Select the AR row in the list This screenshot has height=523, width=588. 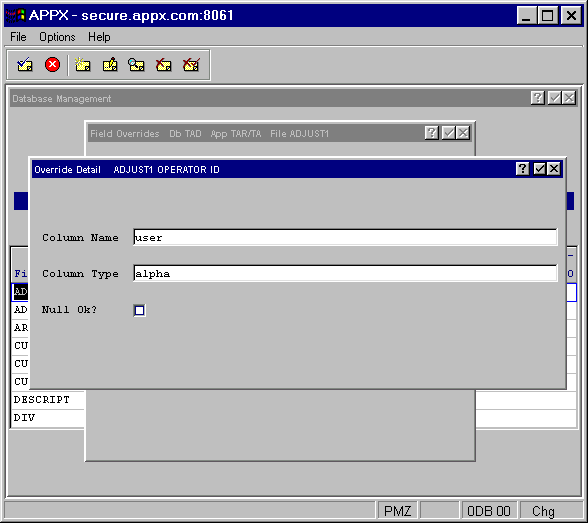click(x=21, y=328)
